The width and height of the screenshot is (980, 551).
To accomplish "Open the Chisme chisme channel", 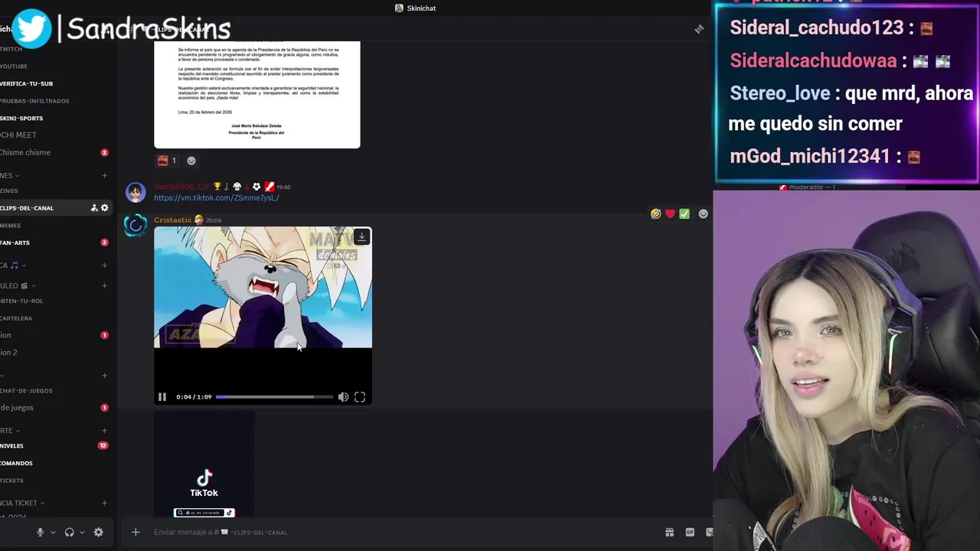I will coord(25,152).
